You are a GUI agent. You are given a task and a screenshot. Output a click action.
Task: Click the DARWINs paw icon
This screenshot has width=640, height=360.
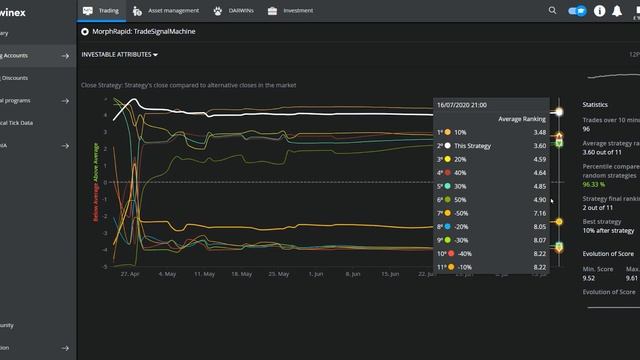[218, 11]
